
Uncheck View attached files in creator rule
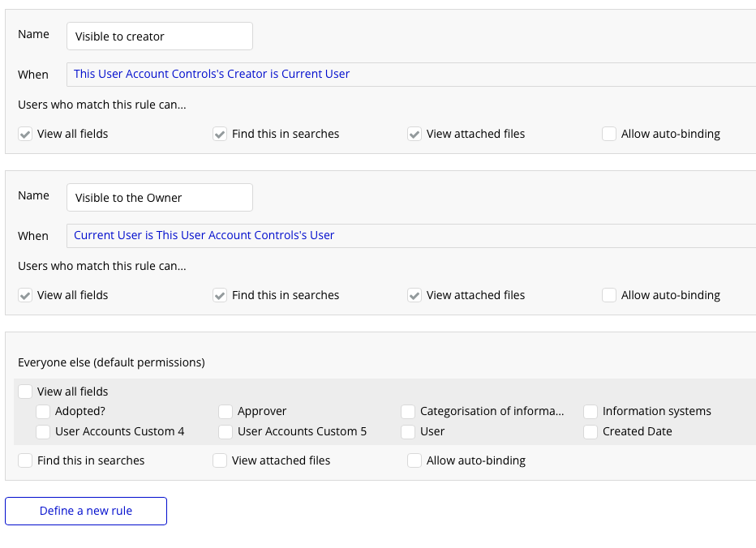[x=415, y=134]
